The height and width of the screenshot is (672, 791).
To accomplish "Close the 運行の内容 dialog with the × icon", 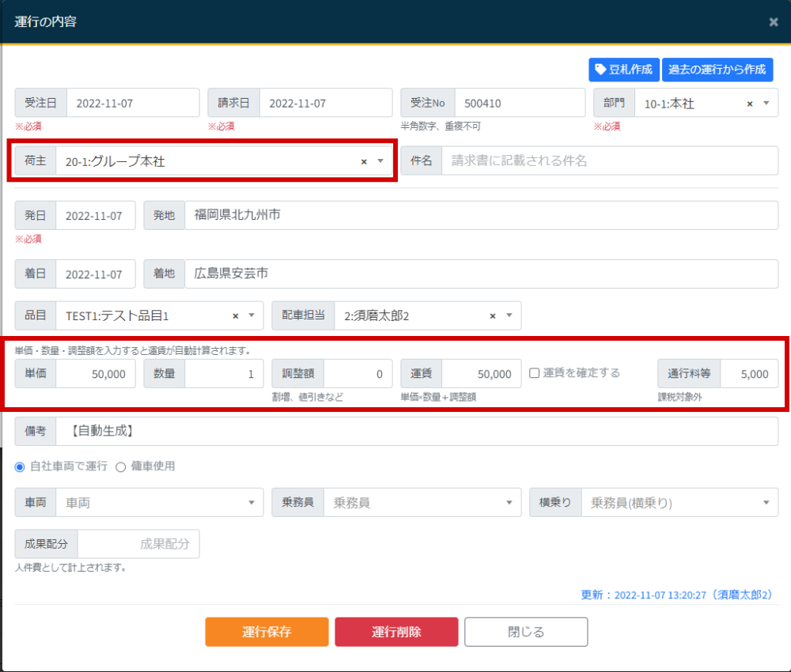I will (x=773, y=21).
